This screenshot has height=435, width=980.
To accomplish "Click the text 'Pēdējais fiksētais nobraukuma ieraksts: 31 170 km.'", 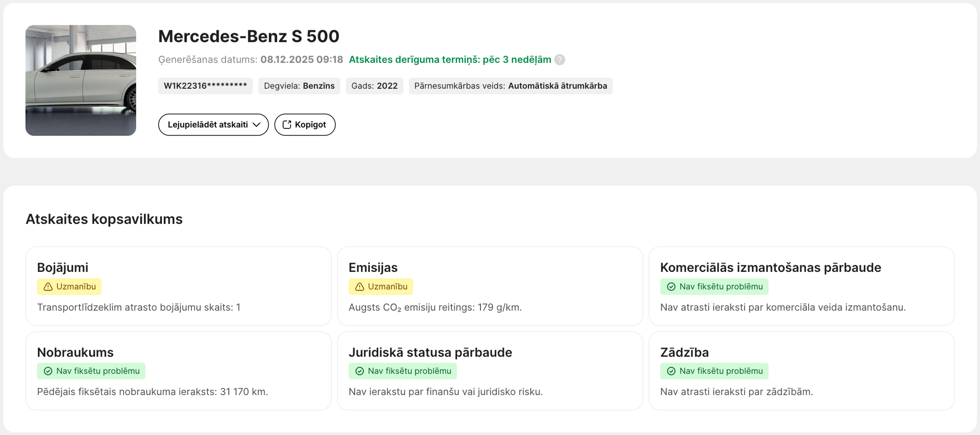I will [152, 392].
